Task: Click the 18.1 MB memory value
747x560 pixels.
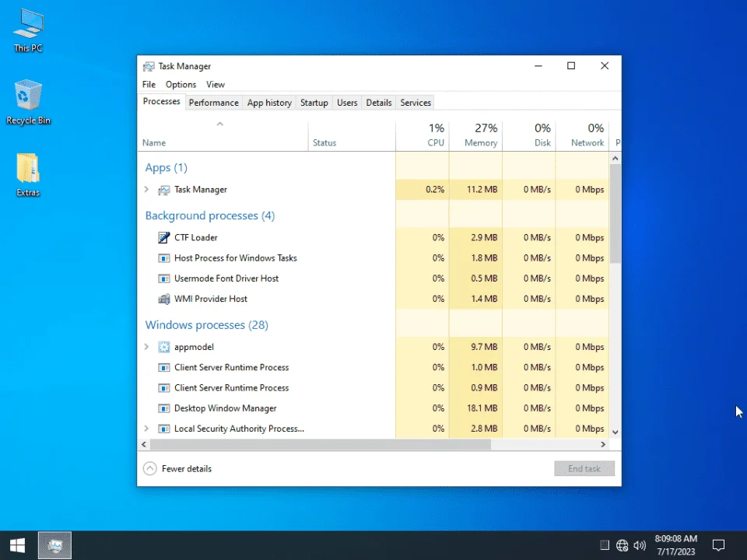Action: [x=482, y=408]
